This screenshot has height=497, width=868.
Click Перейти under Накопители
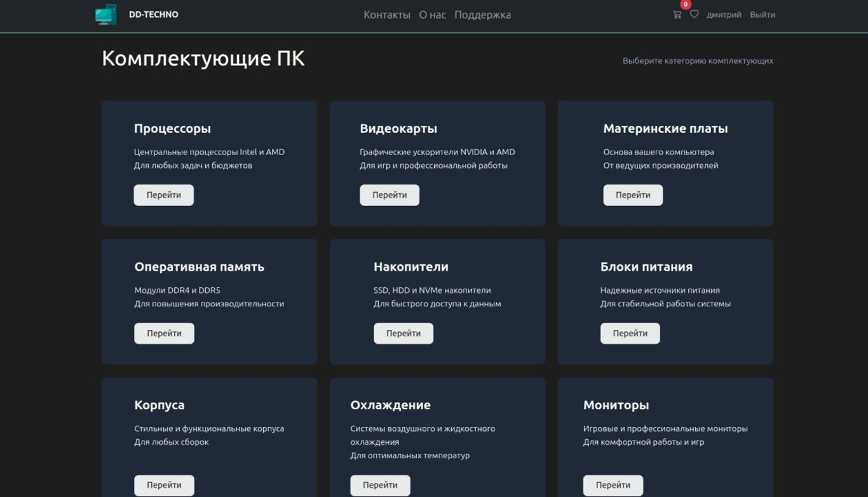pos(403,333)
